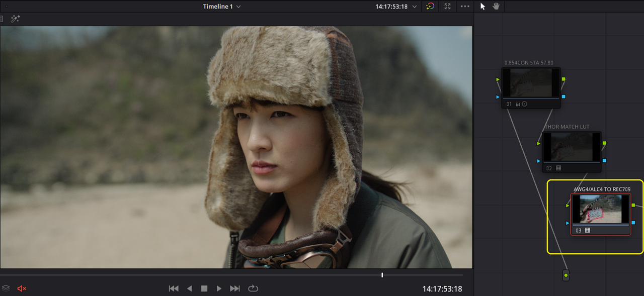
Task: Enter full-screen viewer with expand icon
Action: click(x=447, y=7)
